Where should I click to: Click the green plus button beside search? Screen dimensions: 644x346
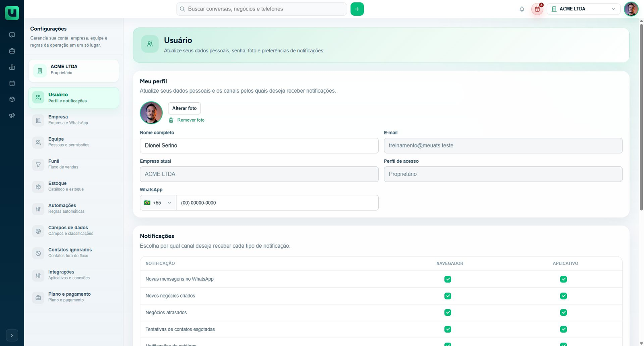[x=357, y=9]
